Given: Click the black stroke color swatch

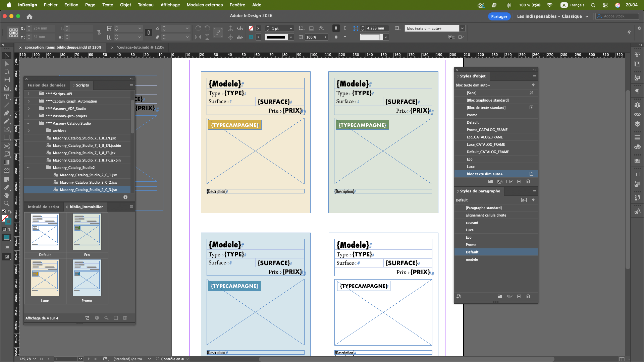Looking at the screenshot, I should point(276,37).
